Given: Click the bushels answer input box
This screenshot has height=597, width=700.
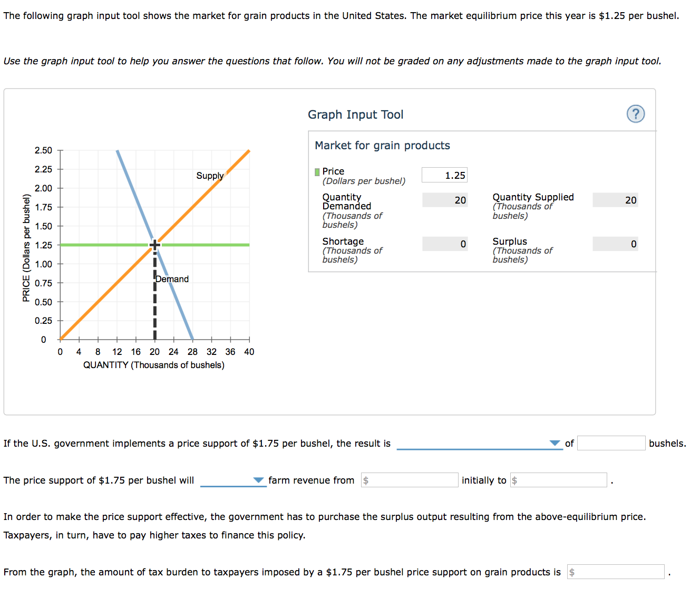Looking at the screenshot, I should [x=611, y=443].
